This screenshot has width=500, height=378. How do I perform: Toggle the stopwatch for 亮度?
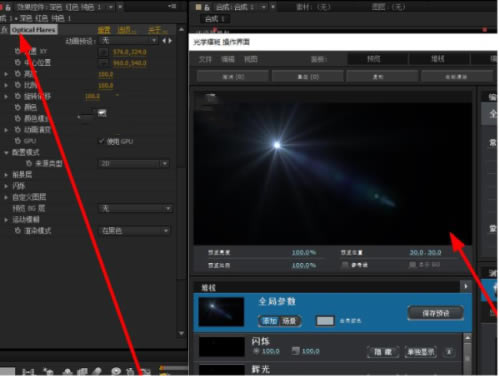pyautogui.click(x=18, y=74)
